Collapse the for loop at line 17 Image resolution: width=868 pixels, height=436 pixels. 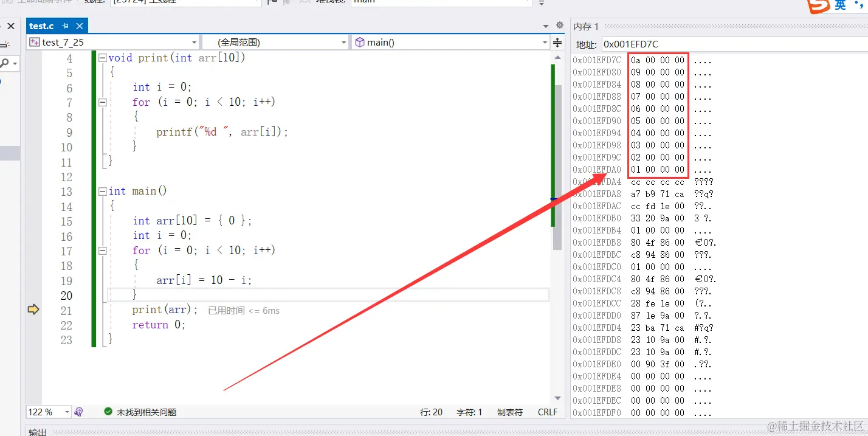coord(103,251)
